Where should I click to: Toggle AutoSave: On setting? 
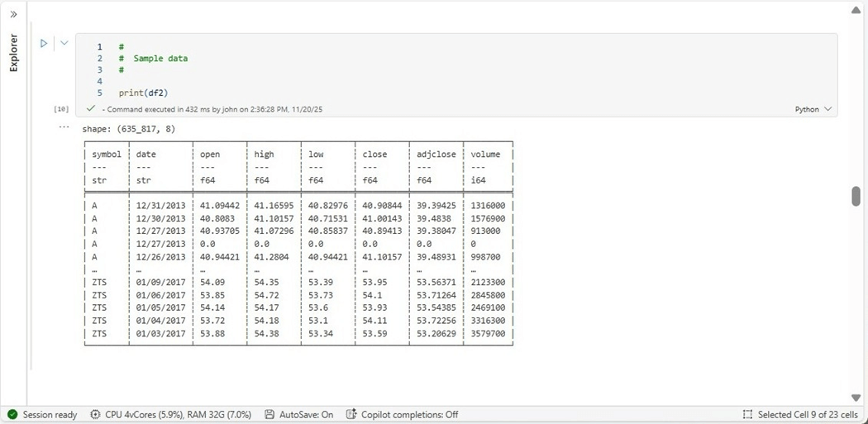pos(306,415)
